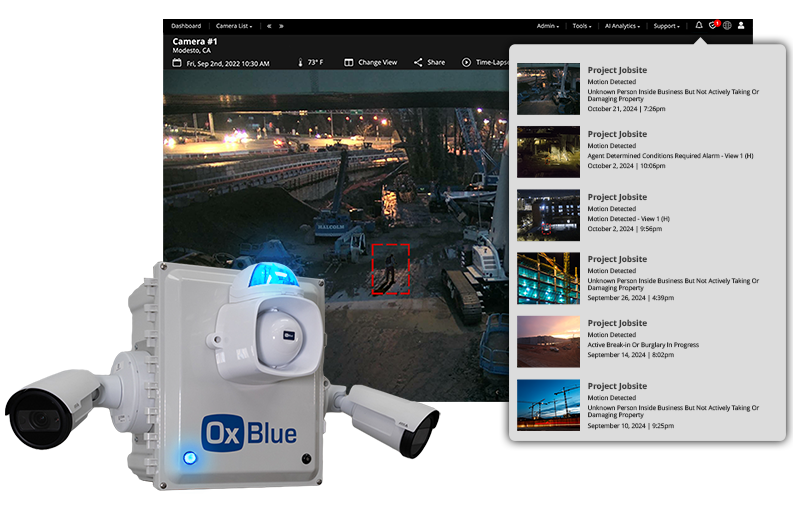Play the Time-Lapse icon
This screenshot has height=509, width=793.
click(466, 62)
